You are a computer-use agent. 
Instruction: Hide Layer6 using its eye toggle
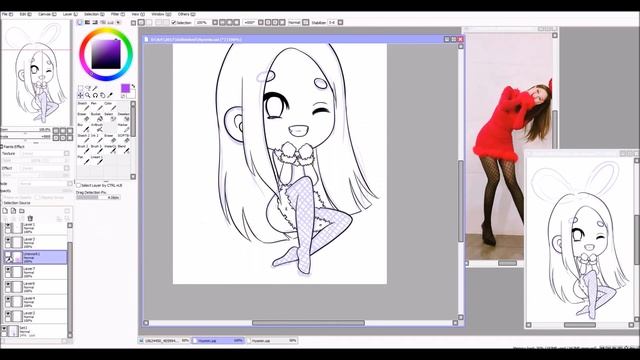(8, 285)
